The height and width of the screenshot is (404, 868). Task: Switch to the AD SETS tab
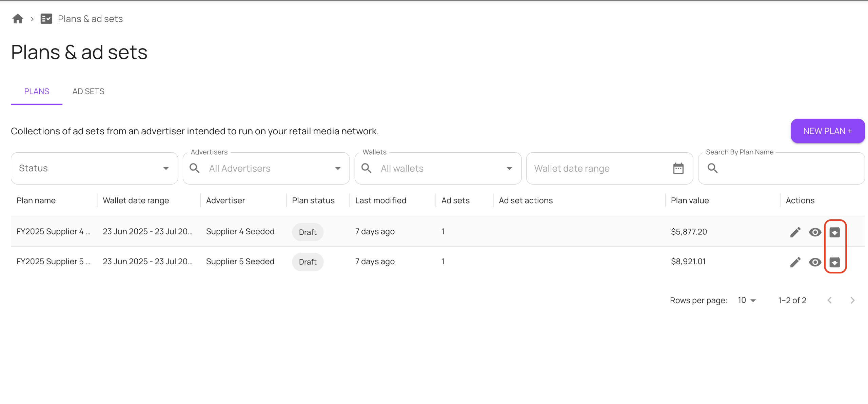[x=88, y=91]
